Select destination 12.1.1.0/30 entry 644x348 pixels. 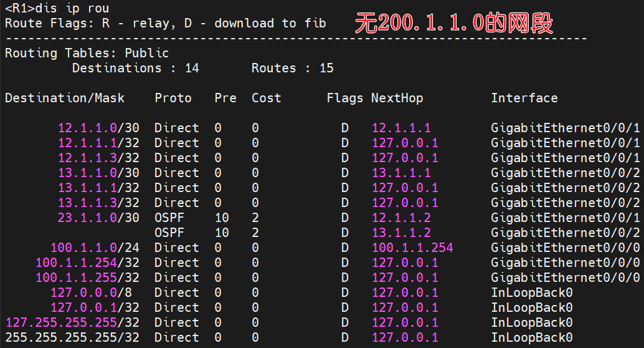tap(98, 128)
